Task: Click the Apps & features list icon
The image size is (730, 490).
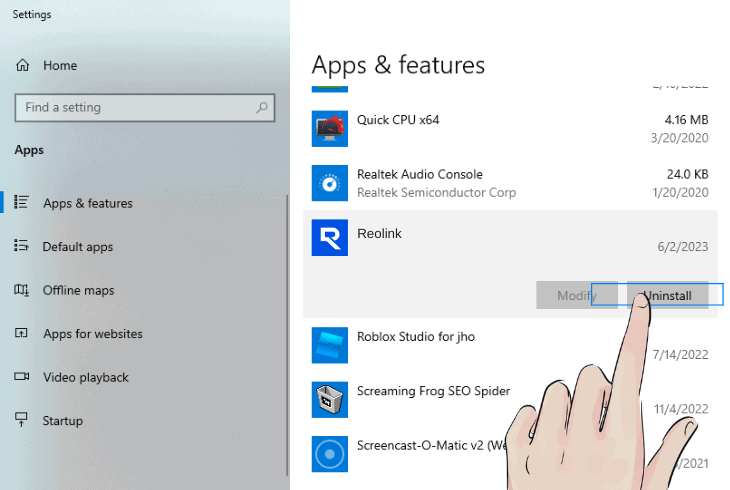Action: coord(21,202)
